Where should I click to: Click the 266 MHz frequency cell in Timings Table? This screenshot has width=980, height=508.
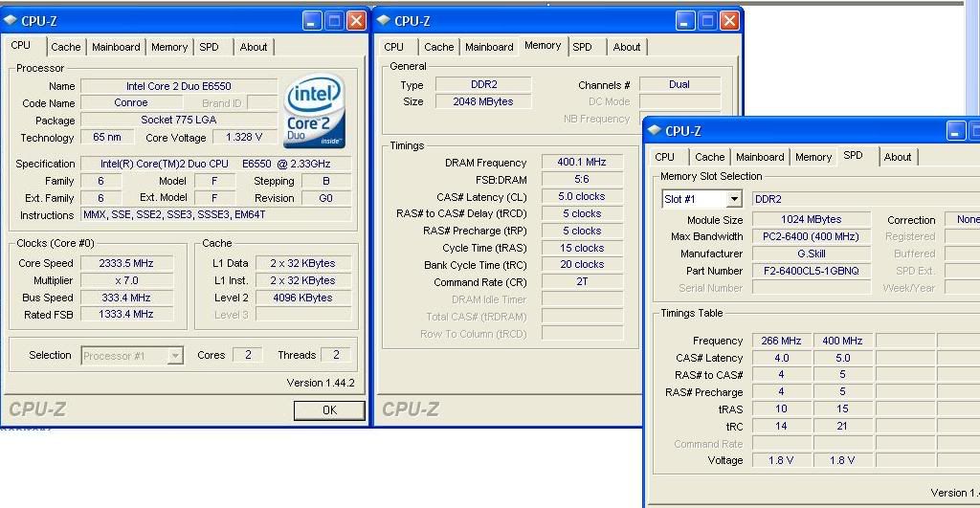point(781,341)
